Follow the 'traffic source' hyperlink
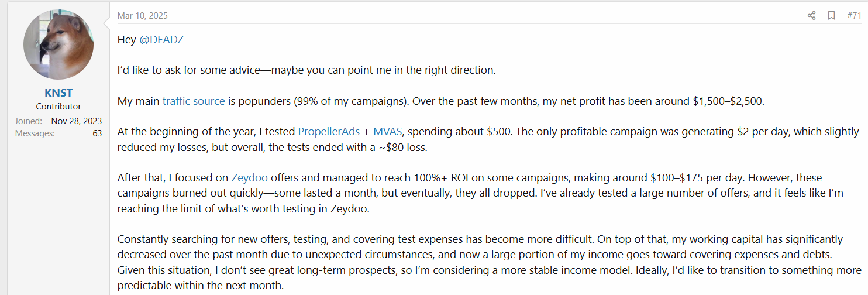The height and width of the screenshot is (295, 868). (x=194, y=101)
